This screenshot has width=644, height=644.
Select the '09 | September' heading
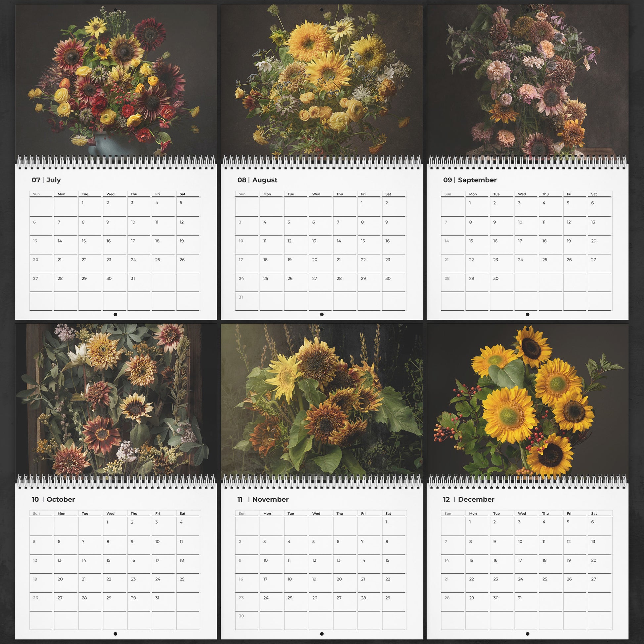(x=470, y=180)
